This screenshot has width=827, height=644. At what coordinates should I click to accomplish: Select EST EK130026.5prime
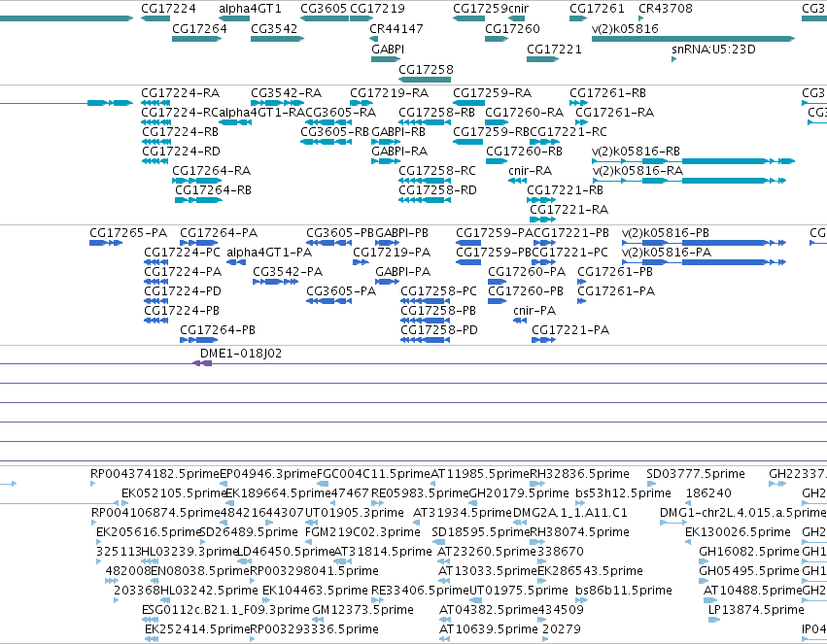point(688,542)
